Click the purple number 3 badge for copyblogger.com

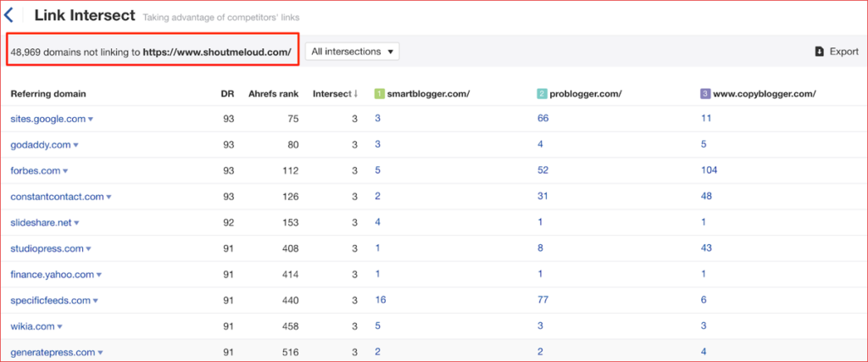click(705, 94)
